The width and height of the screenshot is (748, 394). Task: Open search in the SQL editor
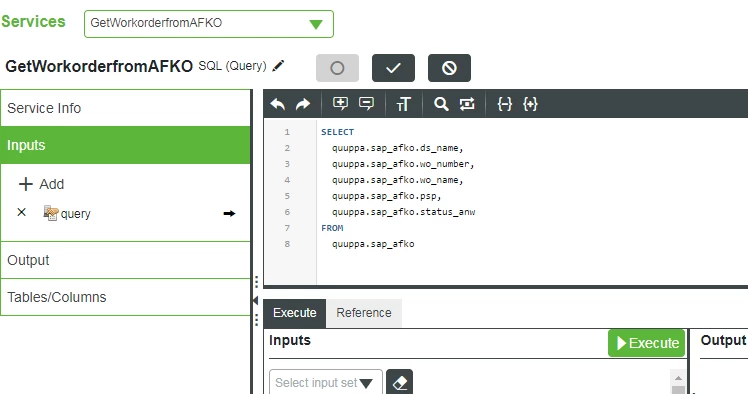coord(441,104)
